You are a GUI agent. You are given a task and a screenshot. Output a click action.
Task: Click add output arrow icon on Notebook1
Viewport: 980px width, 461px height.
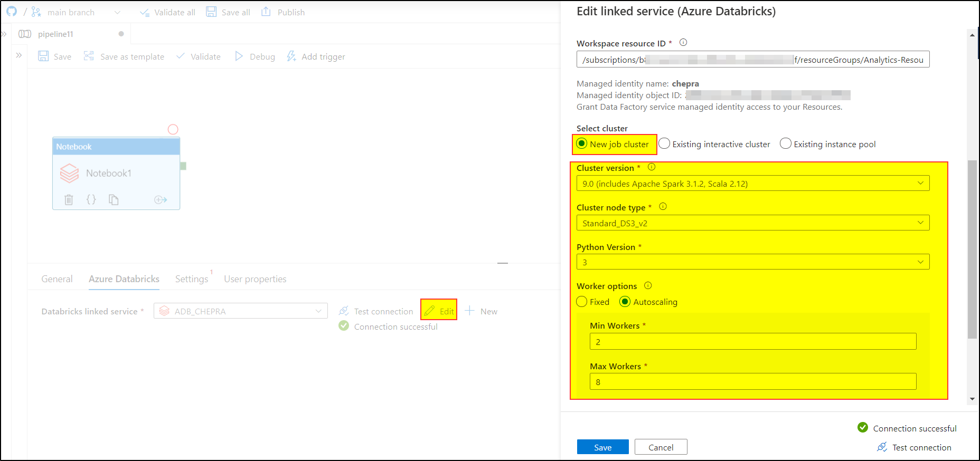pos(161,199)
